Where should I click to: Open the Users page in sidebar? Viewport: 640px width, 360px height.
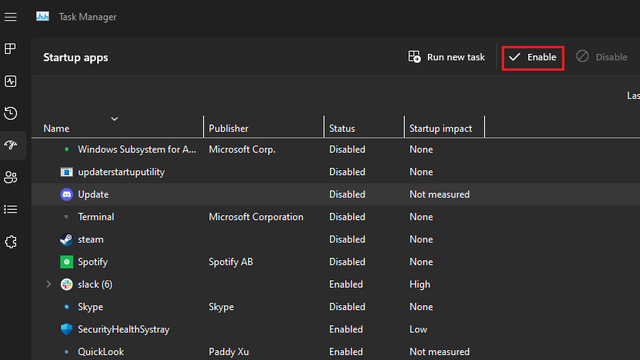[11, 177]
